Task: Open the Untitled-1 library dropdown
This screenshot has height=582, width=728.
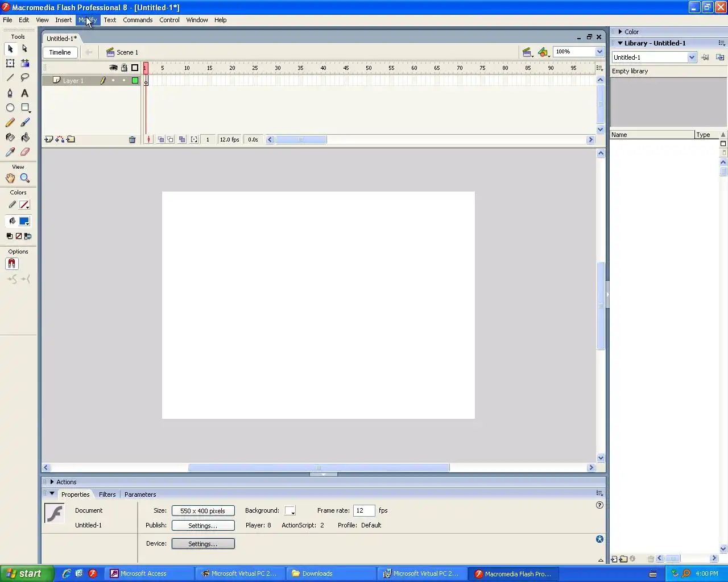Action: [692, 57]
